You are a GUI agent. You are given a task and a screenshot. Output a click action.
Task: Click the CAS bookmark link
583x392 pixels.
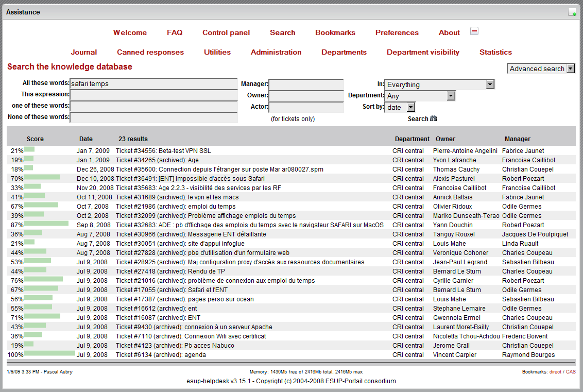[571, 371]
